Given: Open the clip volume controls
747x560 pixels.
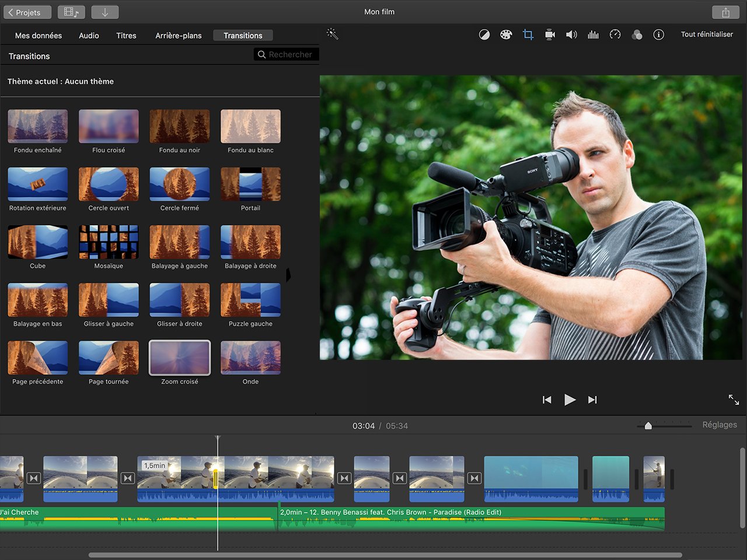Looking at the screenshot, I should coord(571,34).
